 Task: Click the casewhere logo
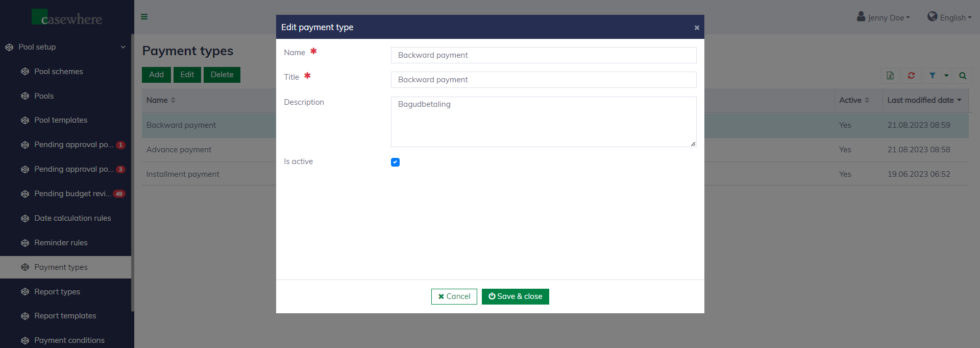coord(67,18)
